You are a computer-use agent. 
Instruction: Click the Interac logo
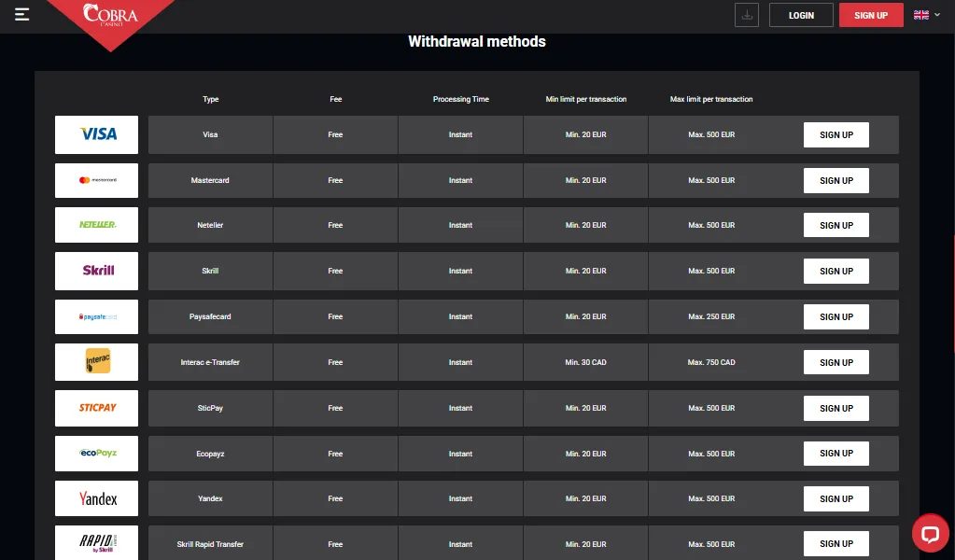tap(97, 362)
